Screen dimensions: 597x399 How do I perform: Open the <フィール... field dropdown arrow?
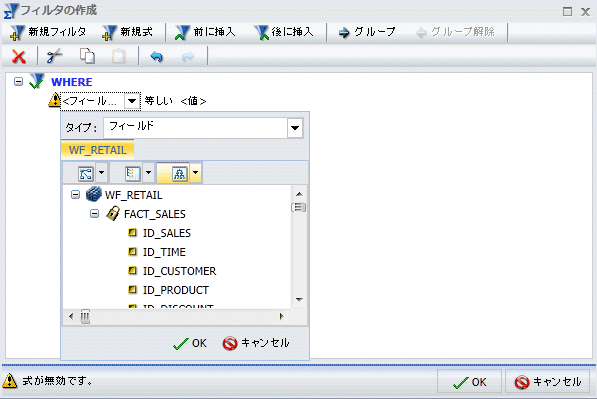click(x=132, y=101)
